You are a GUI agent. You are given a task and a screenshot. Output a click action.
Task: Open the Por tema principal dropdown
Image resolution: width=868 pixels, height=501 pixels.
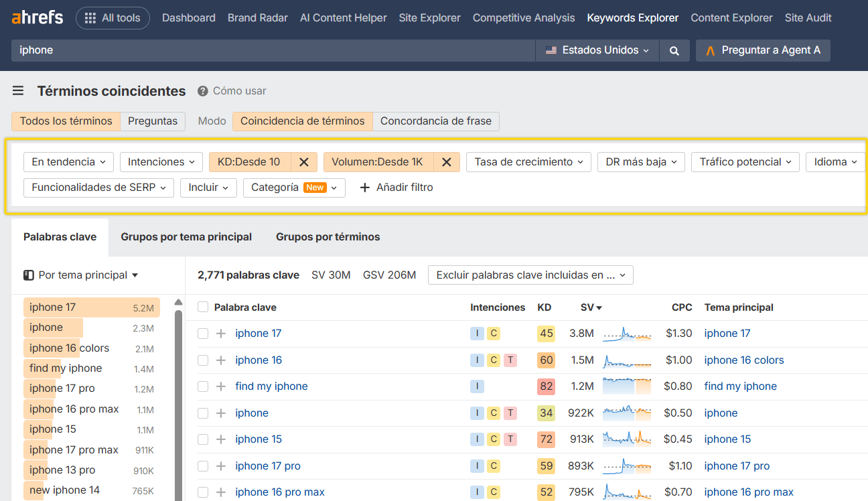point(81,275)
